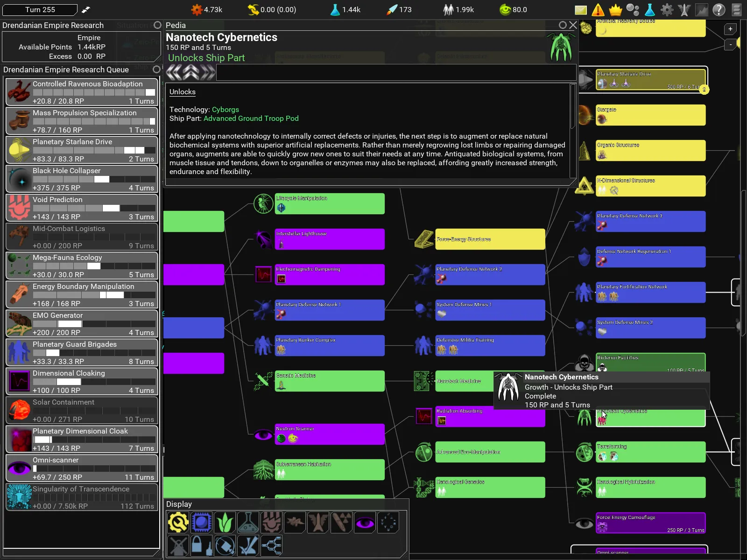The height and width of the screenshot is (560, 747).
Task: Go back in Pedia history arrow
Action: pos(174,72)
